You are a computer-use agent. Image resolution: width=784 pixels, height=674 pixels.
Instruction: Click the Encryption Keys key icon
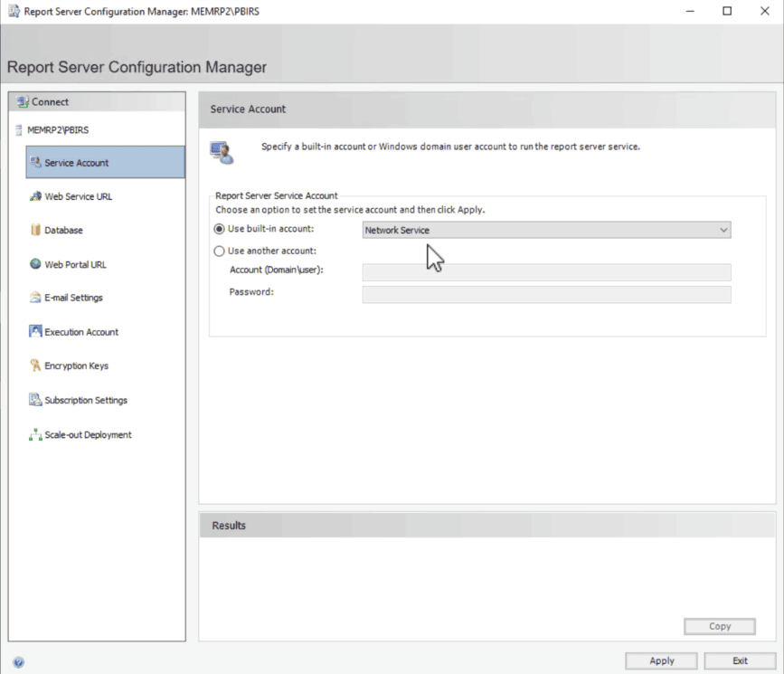click(35, 365)
